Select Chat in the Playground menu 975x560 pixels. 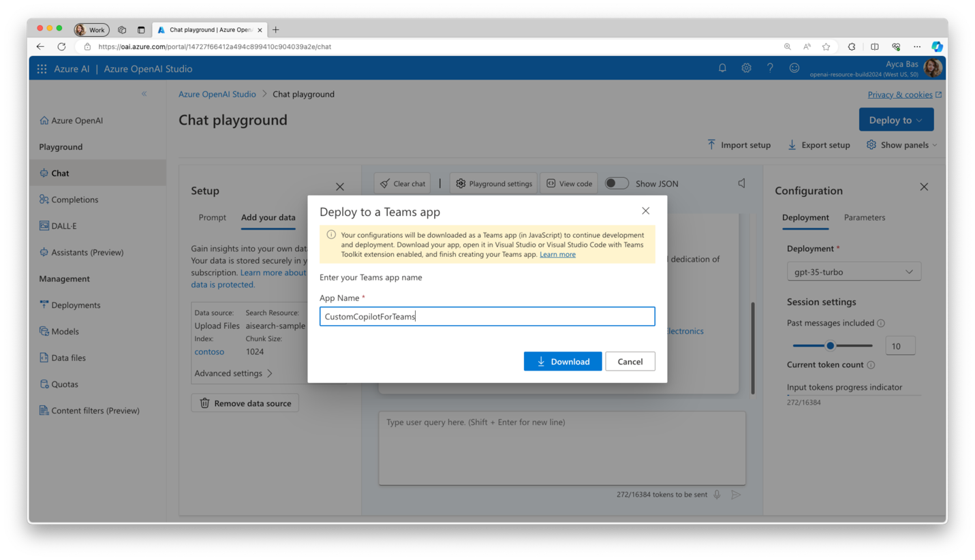[97, 173]
